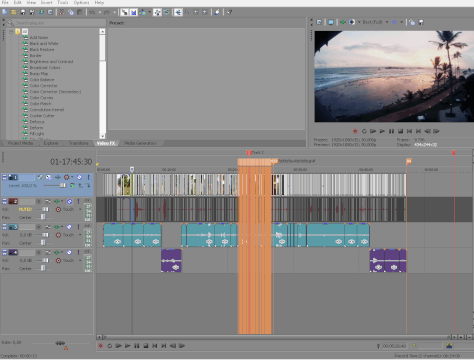Toggle Automatic Crossfades in toolbar

pyautogui.click(x=133, y=12)
